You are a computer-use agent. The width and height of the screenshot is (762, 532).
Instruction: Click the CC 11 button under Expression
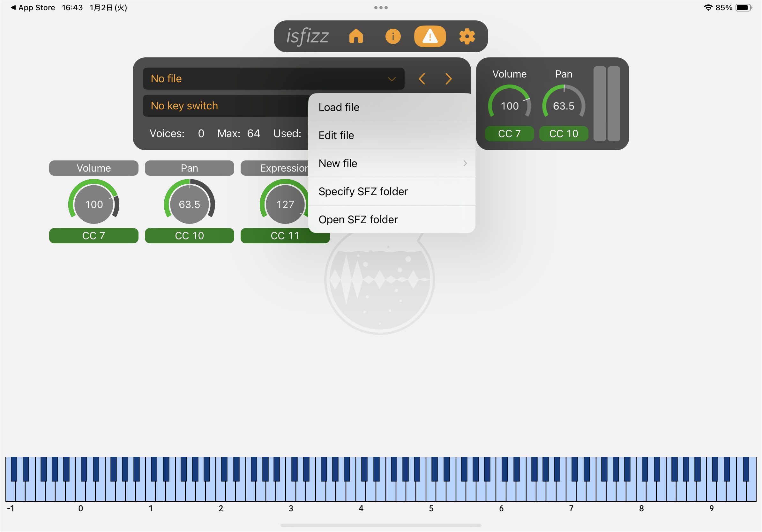[x=285, y=236]
